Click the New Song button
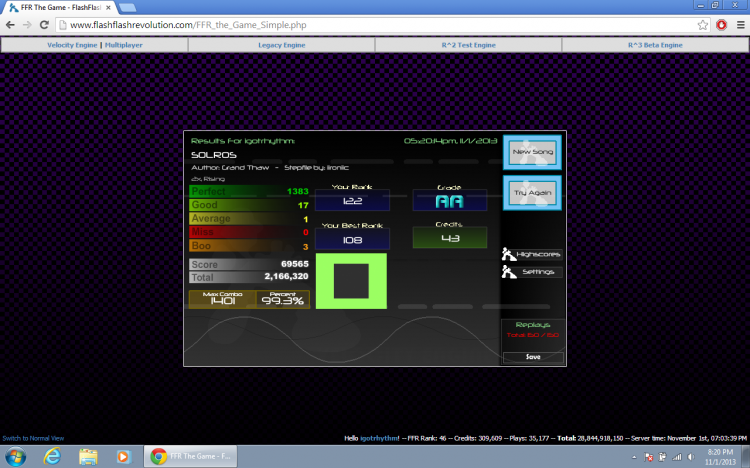 532,152
